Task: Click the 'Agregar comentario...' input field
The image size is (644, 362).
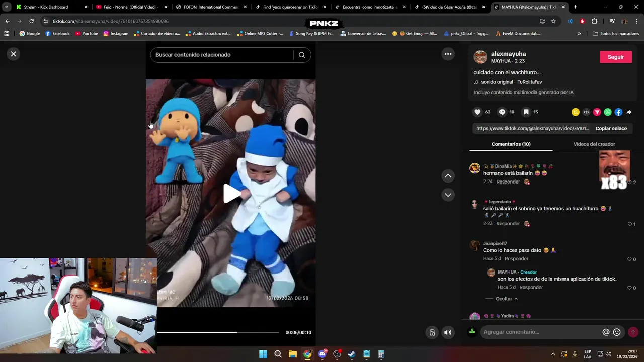Action: click(x=540, y=332)
